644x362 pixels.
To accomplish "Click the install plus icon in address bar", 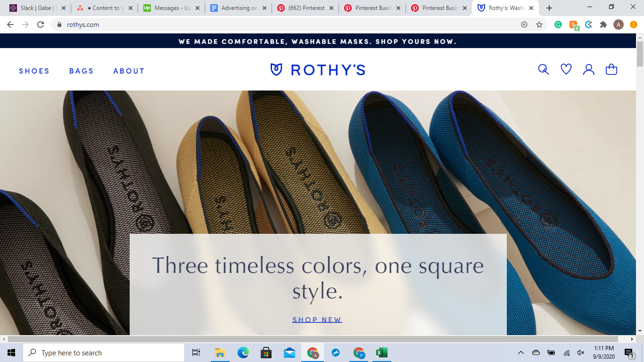I will 524,25.
